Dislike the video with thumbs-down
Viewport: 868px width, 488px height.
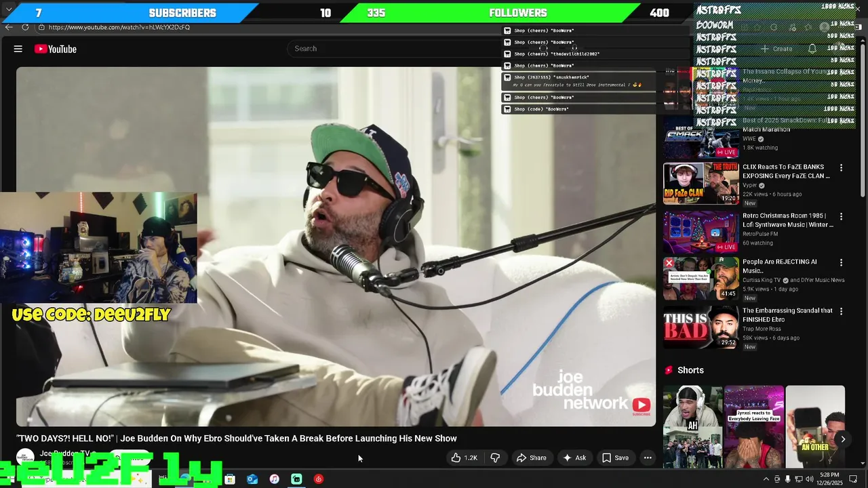(x=495, y=458)
